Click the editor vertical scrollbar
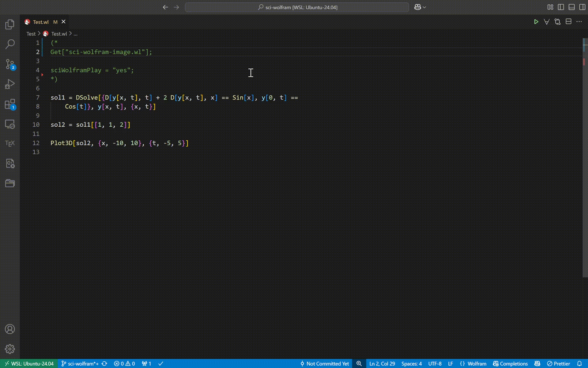The width and height of the screenshot is (588, 368). (x=585, y=158)
